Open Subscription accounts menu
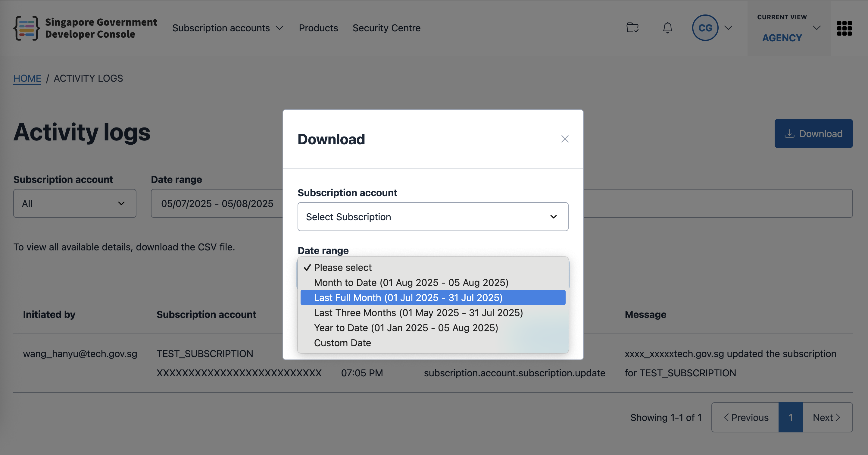 point(228,28)
